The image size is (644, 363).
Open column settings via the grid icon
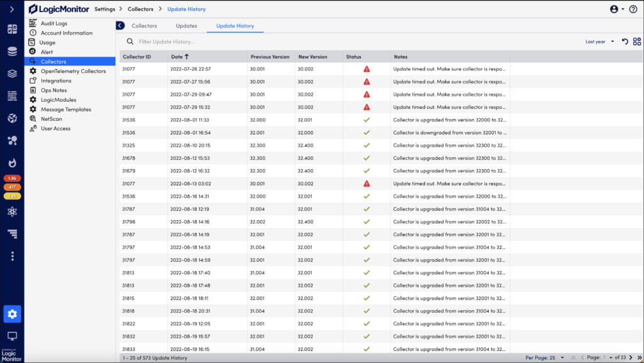point(636,41)
